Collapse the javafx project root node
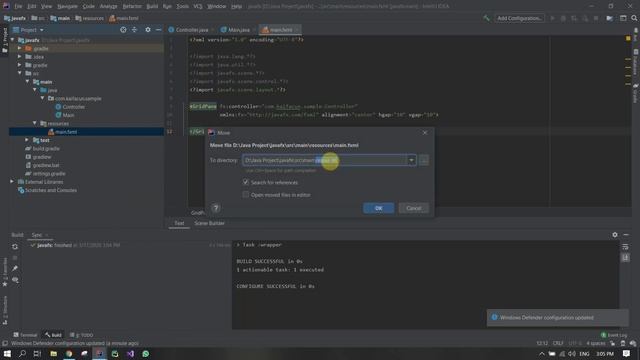Image resolution: width=640 pixels, height=360 pixels. (12, 40)
